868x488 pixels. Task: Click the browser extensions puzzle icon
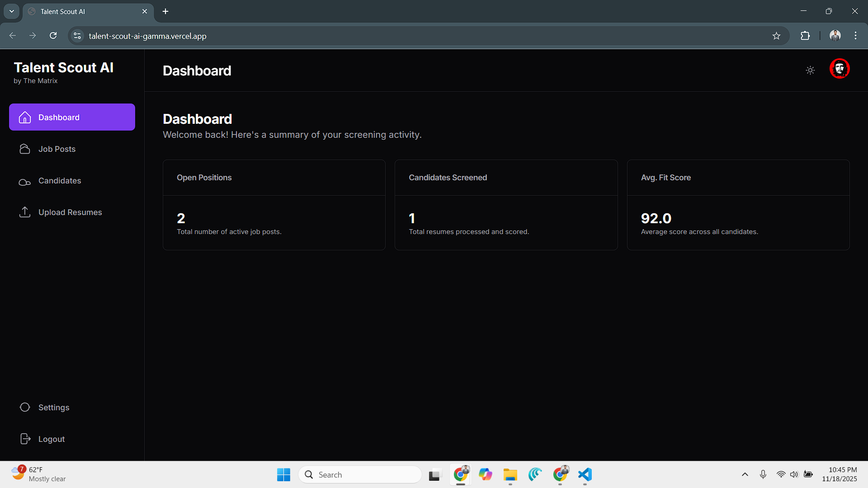806,36
